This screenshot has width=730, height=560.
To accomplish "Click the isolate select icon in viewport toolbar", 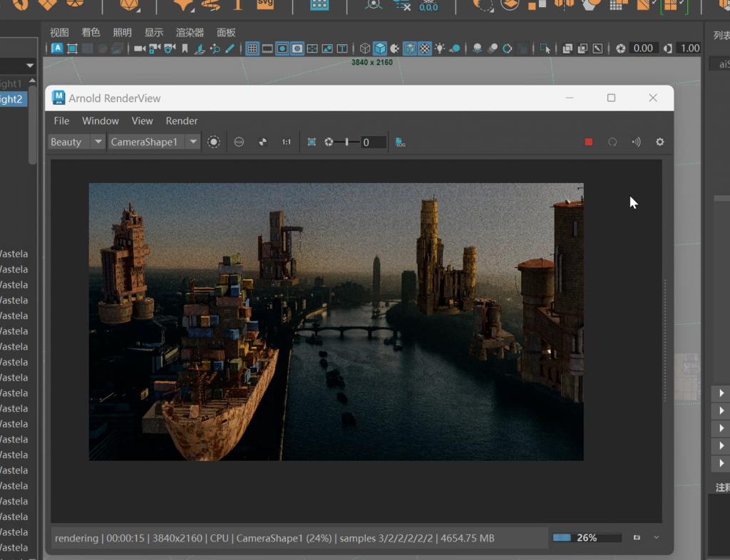I will 545,48.
